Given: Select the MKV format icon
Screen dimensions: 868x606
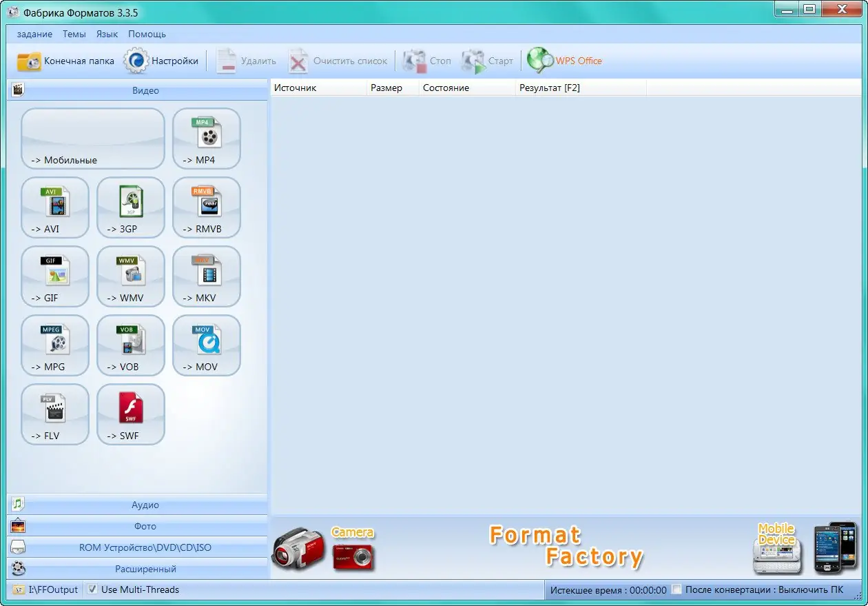Looking at the screenshot, I should point(207,276).
